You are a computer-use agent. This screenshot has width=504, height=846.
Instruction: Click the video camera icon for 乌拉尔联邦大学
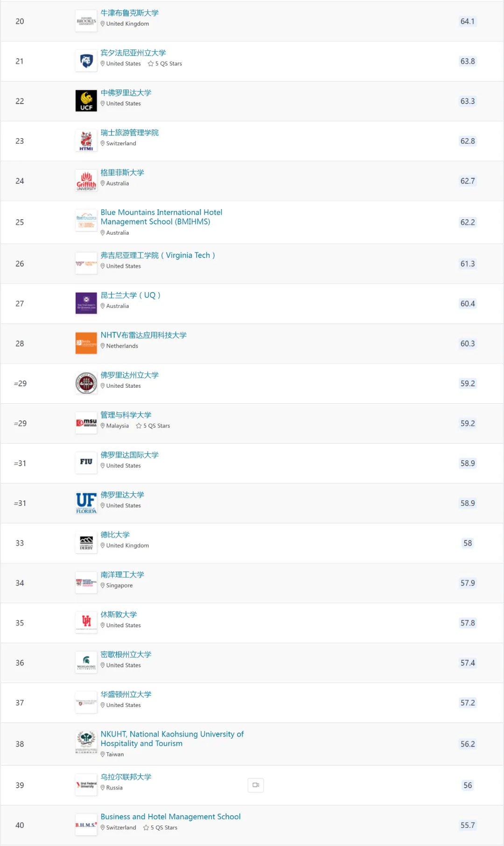[256, 785]
